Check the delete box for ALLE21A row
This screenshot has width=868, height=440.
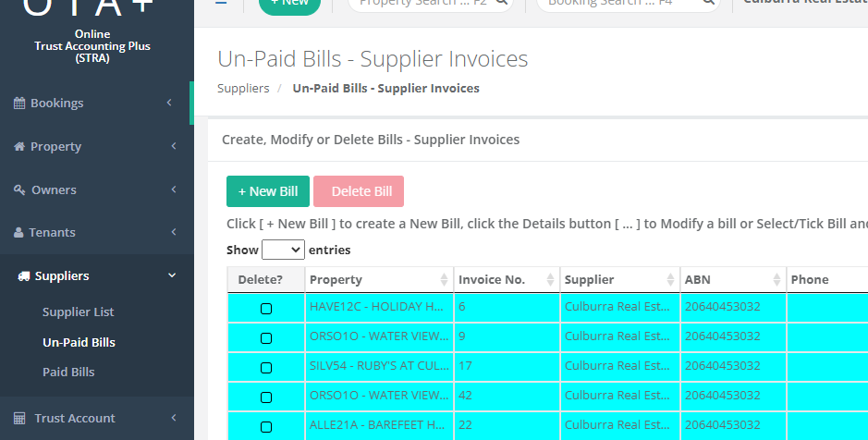pyautogui.click(x=266, y=427)
